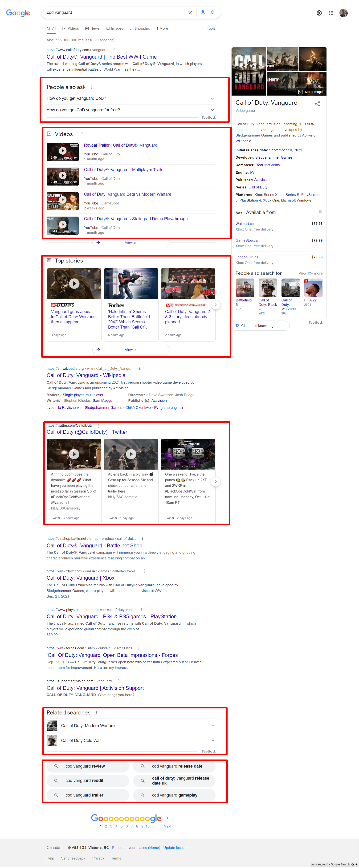
Task: Play Multiplayer Trailer video thumbnail
Action: (x=62, y=177)
